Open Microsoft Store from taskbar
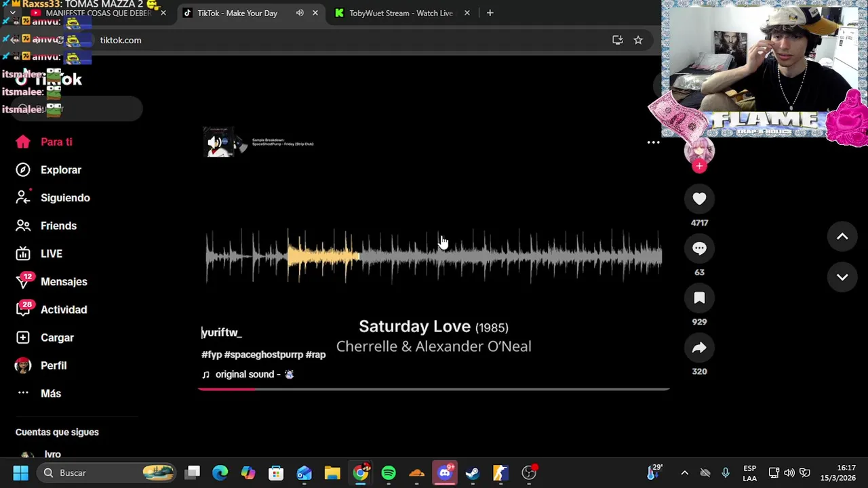 tap(276, 473)
